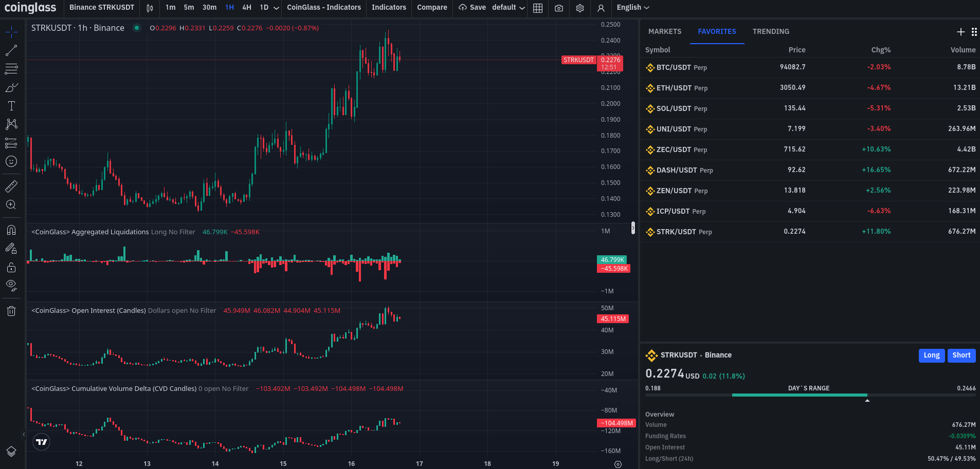Switch to the TRENDING tab
The height and width of the screenshot is (469, 980).
(x=770, y=31)
